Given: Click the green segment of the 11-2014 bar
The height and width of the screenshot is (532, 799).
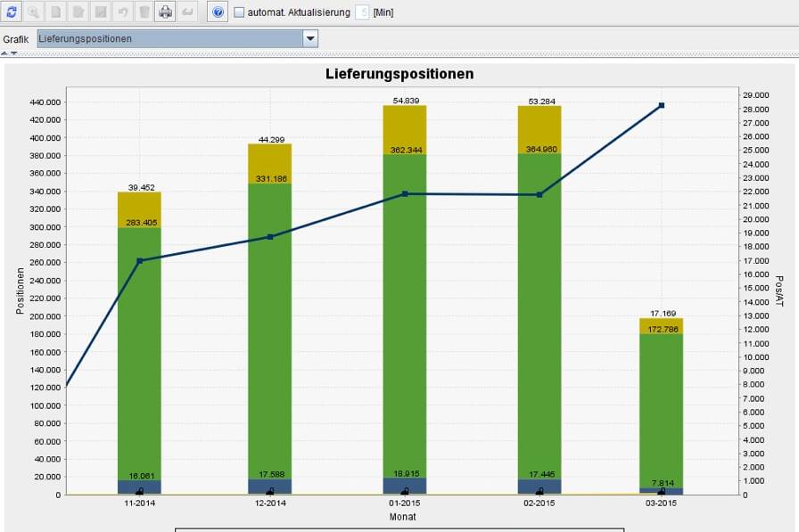Looking at the screenshot, I should point(139,356).
